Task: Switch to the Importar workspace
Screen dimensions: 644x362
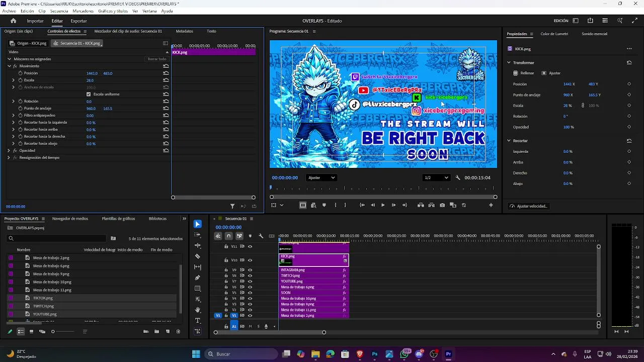Action: [x=35, y=21]
